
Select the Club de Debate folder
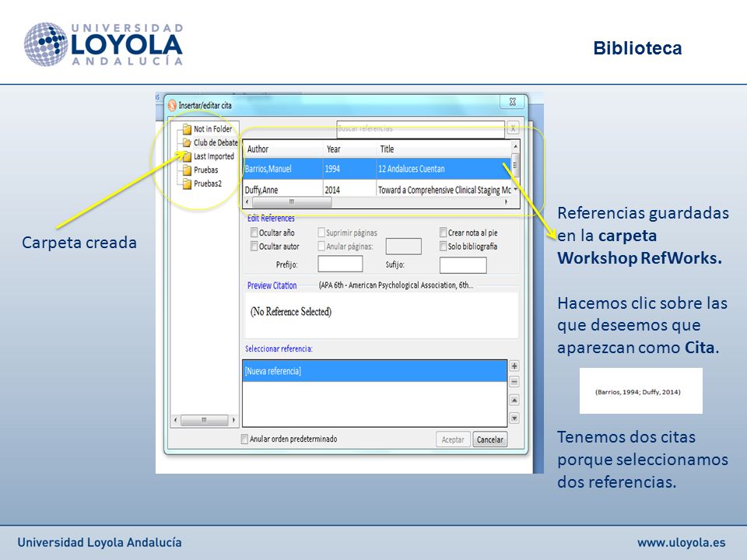210,142
